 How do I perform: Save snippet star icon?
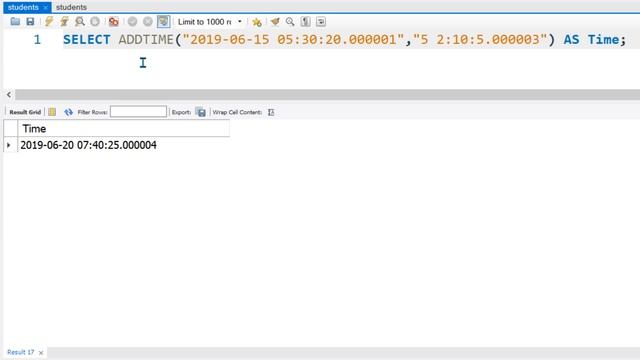257,22
